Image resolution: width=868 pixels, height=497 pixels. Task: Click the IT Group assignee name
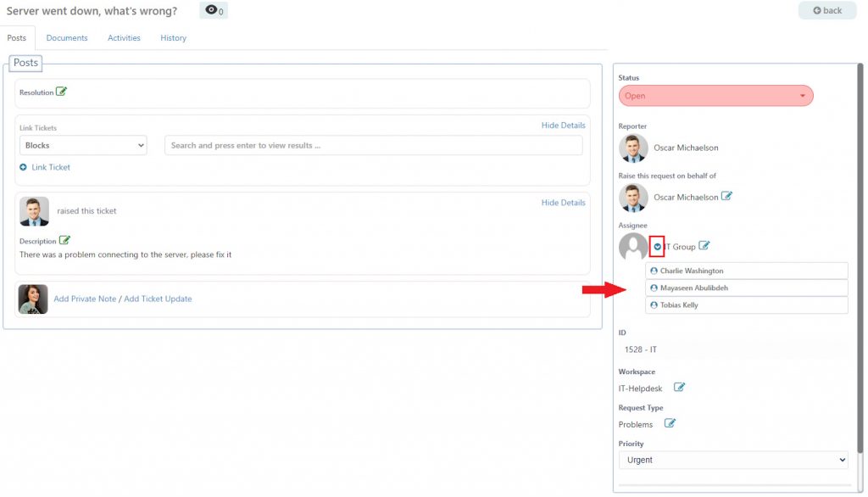(x=679, y=247)
